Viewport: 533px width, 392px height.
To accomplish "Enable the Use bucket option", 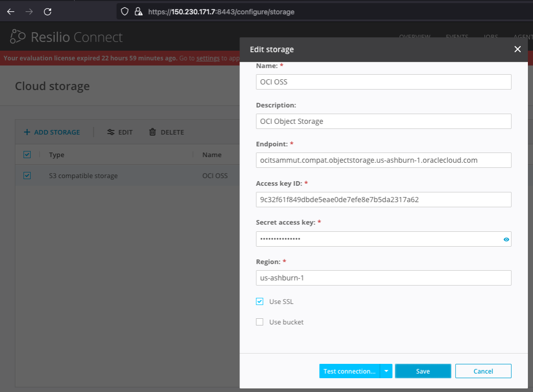I will click(259, 322).
